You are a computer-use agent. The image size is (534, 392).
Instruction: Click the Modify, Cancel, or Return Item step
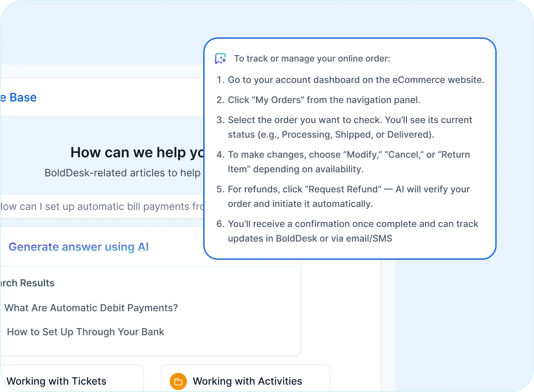[x=349, y=162]
